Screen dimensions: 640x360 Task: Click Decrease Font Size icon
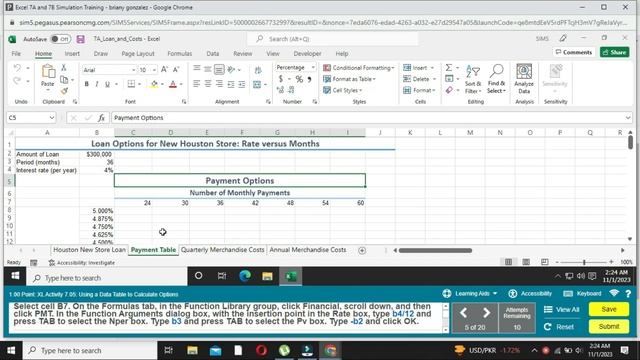pyautogui.click(x=176, y=70)
